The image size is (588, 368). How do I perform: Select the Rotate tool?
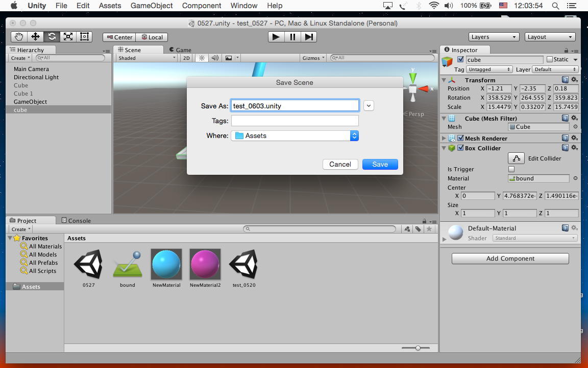(52, 37)
